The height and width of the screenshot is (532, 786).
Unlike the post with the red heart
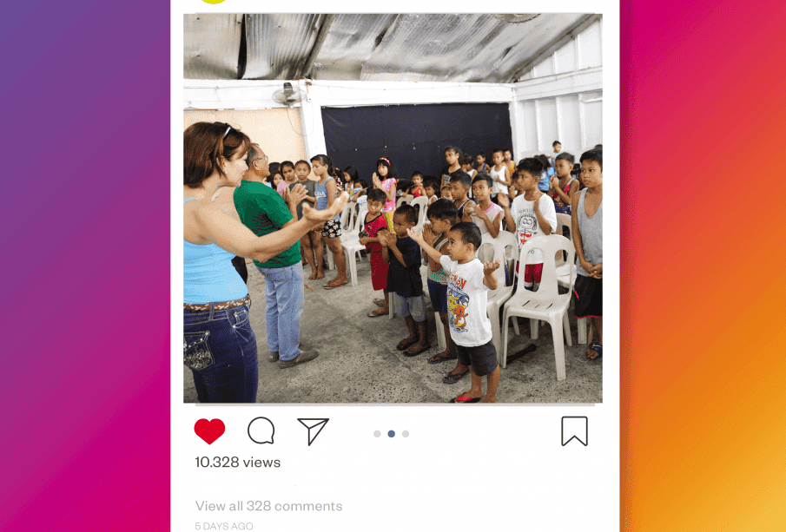209,430
